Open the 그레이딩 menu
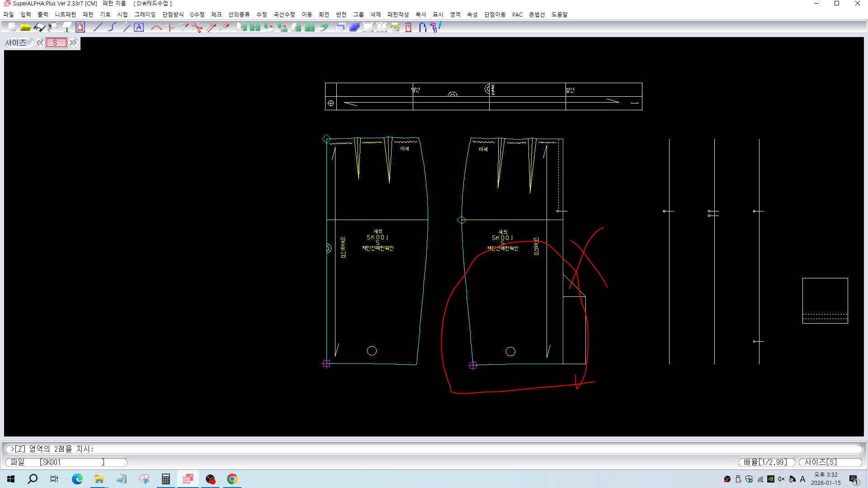 coord(145,14)
